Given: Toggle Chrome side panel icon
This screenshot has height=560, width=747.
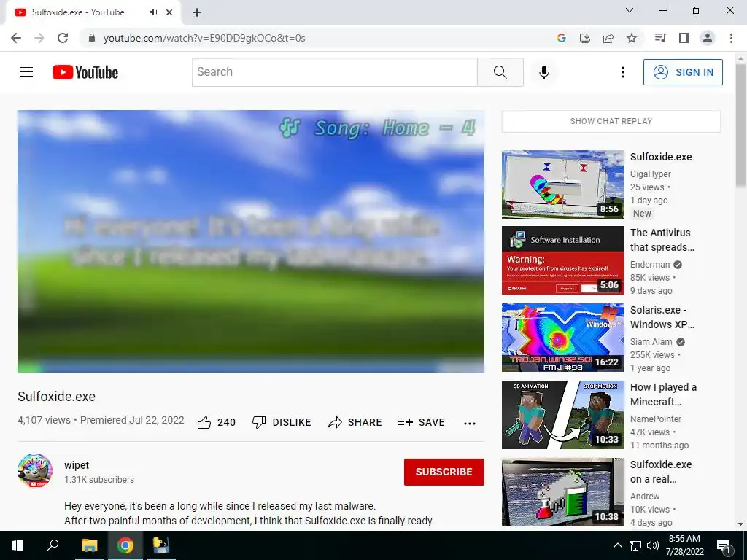Looking at the screenshot, I should click(x=684, y=38).
